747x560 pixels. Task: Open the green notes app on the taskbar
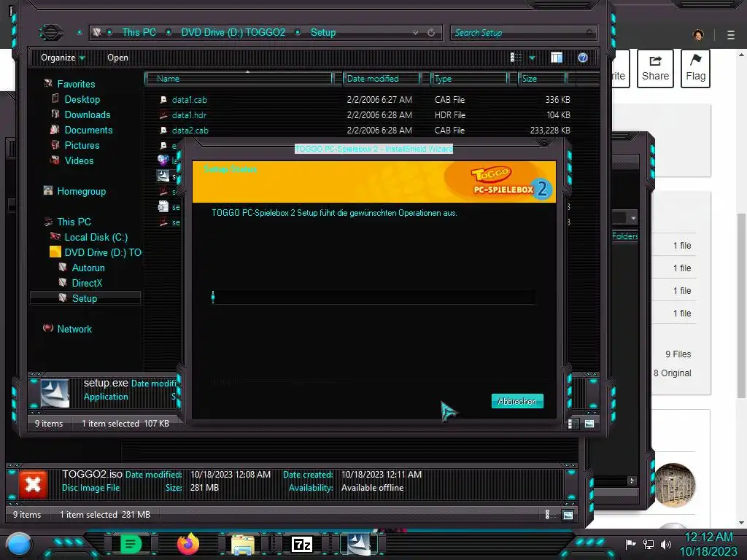131,543
